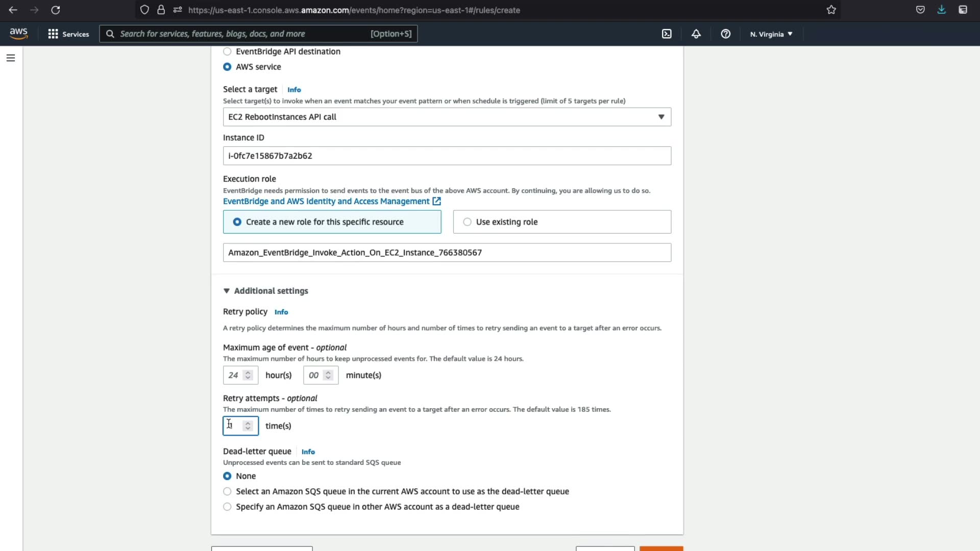Click the hours stepper for maximum age
Viewport: 980px width, 551px height.
tap(248, 375)
